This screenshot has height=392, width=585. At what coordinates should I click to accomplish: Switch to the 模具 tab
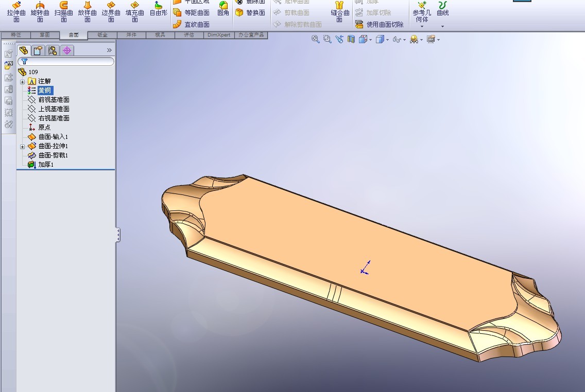tap(160, 35)
